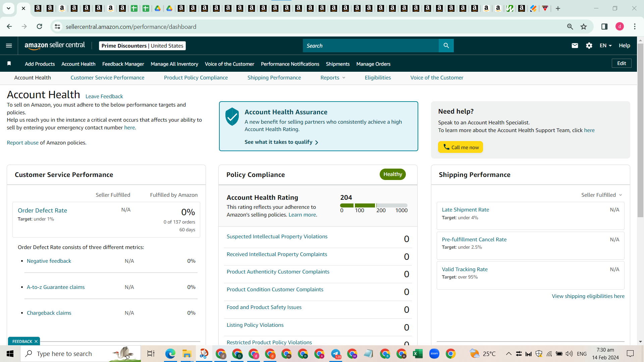Open the Prime Discounters account switcher
Screen dimensions: 644x362
pos(142,46)
